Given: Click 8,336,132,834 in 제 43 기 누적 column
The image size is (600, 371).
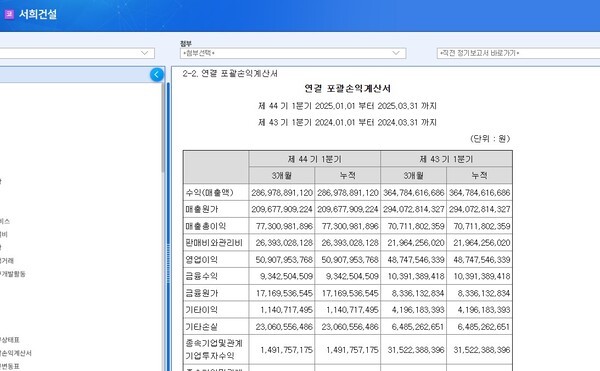Looking at the screenshot, I should click(484, 293).
